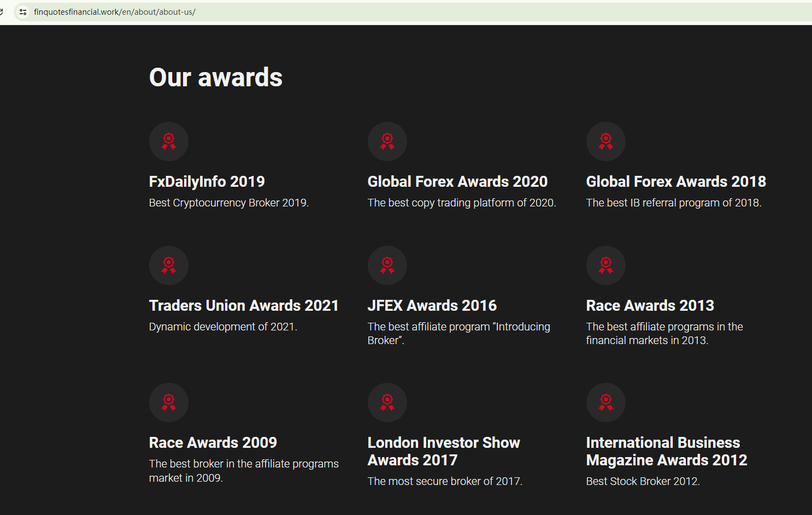812x515 pixels.
Task: Select the 'Race Awards 2013' title
Action: point(650,305)
